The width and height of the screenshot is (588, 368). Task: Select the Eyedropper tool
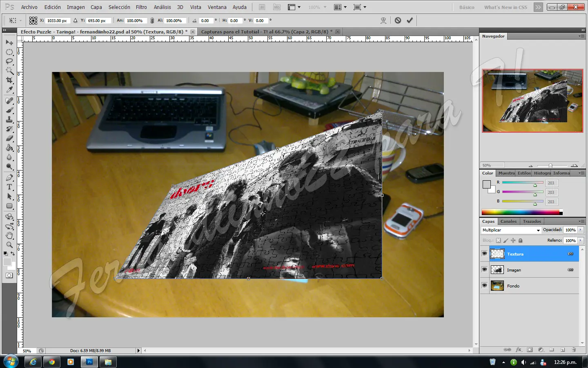click(9, 90)
